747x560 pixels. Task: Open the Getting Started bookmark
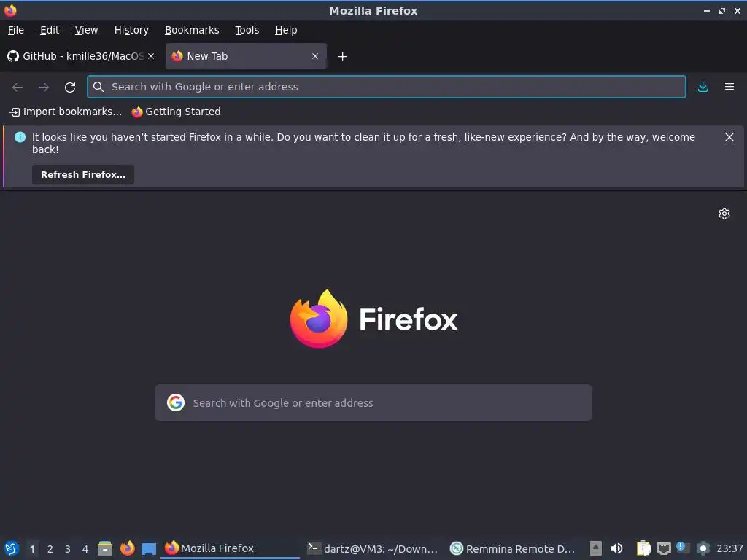(177, 112)
